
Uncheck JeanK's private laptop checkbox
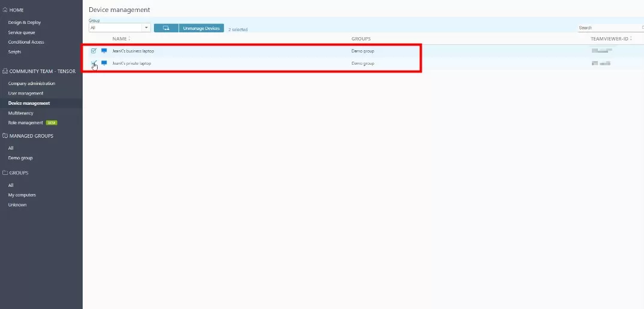coord(93,63)
